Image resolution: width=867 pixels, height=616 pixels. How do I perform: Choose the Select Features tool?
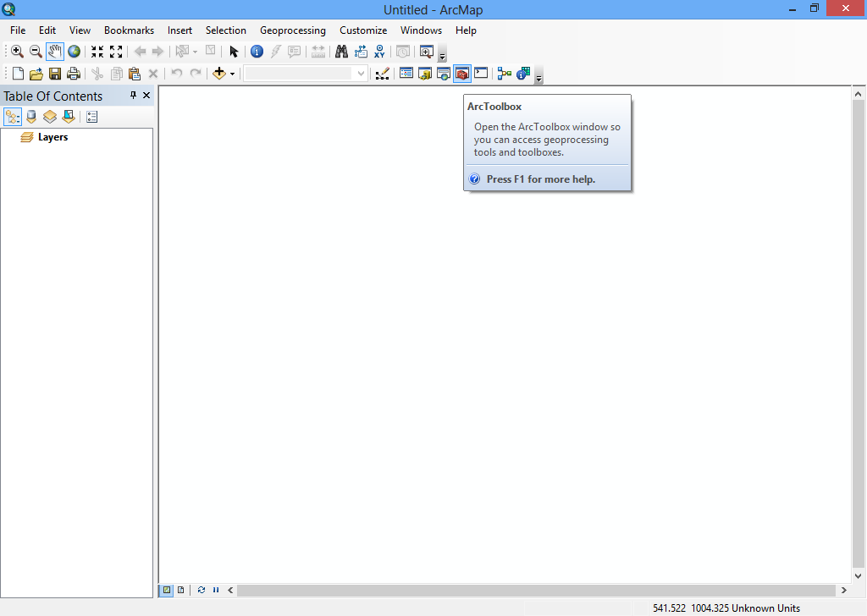coord(182,52)
